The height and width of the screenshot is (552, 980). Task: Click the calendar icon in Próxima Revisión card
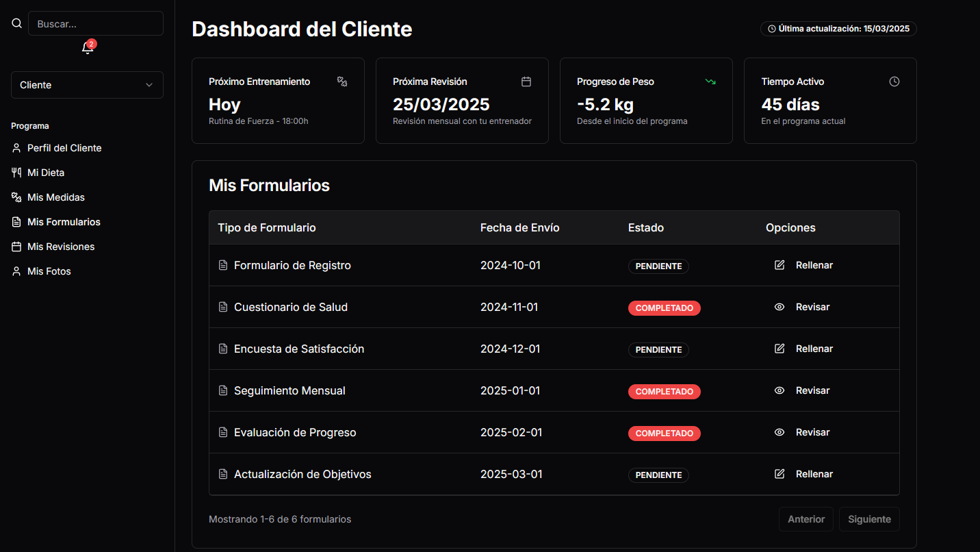[x=526, y=81]
